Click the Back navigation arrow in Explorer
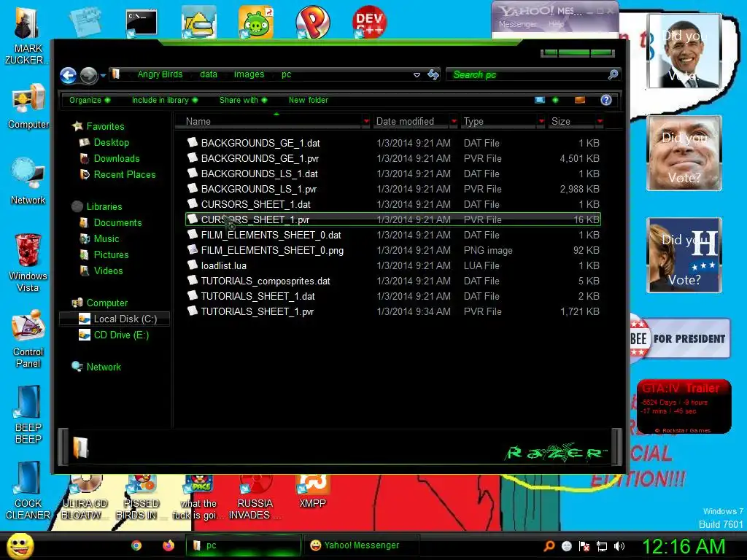 68,75
